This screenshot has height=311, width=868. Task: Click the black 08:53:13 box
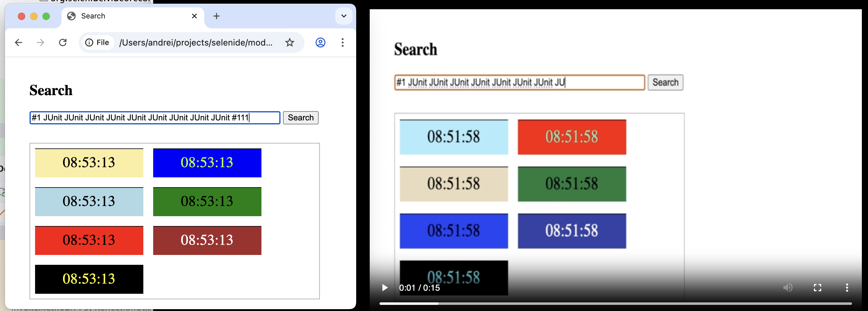pyautogui.click(x=89, y=279)
